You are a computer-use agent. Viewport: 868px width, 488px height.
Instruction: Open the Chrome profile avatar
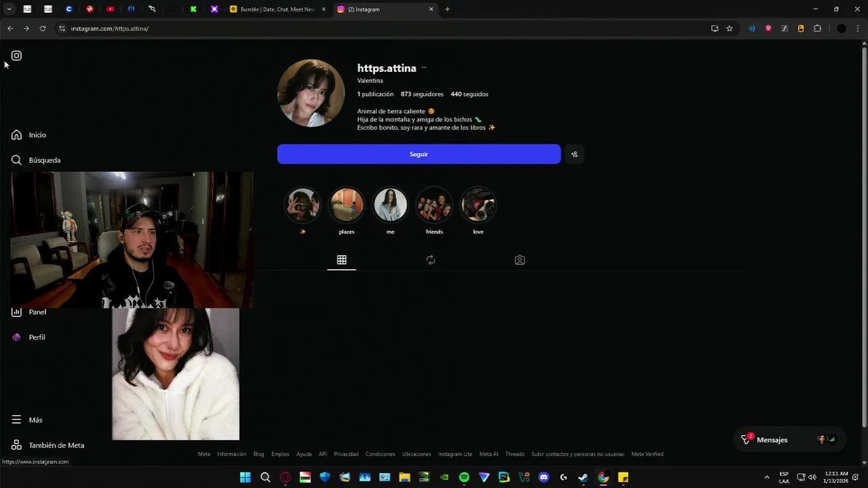click(x=842, y=28)
